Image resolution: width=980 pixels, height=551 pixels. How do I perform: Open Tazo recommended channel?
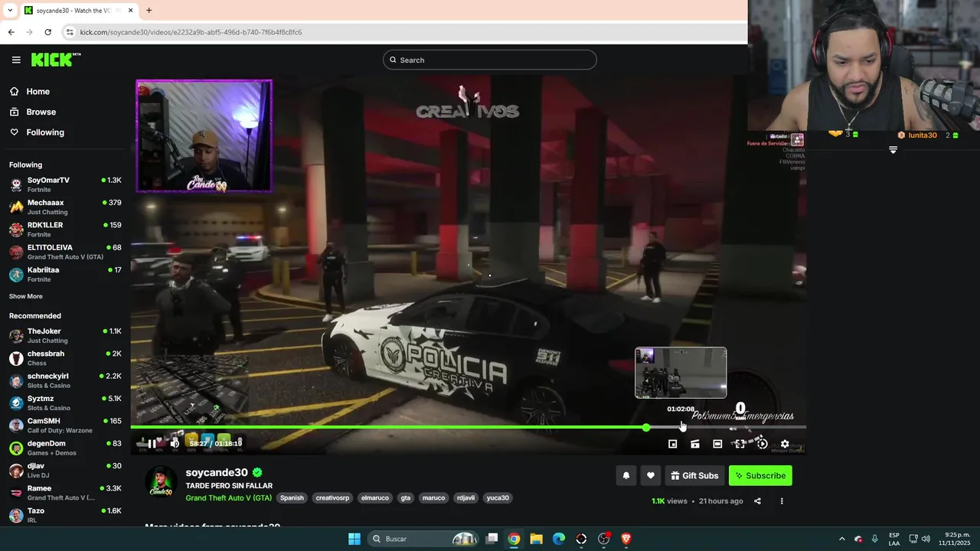coord(64,515)
